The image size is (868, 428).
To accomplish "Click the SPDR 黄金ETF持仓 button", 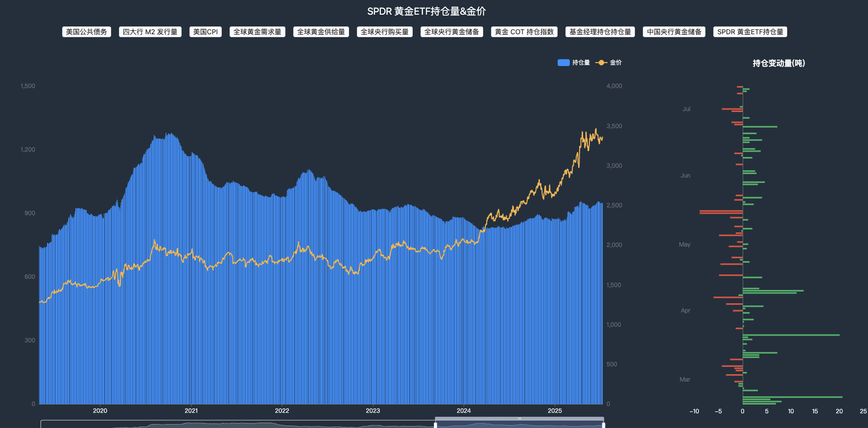I will (x=750, y=32).
